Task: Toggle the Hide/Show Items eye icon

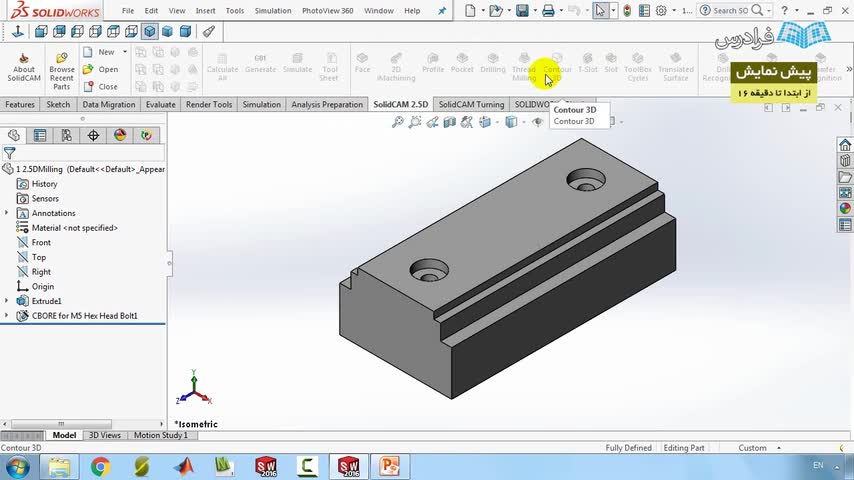Action: point(538,122)
